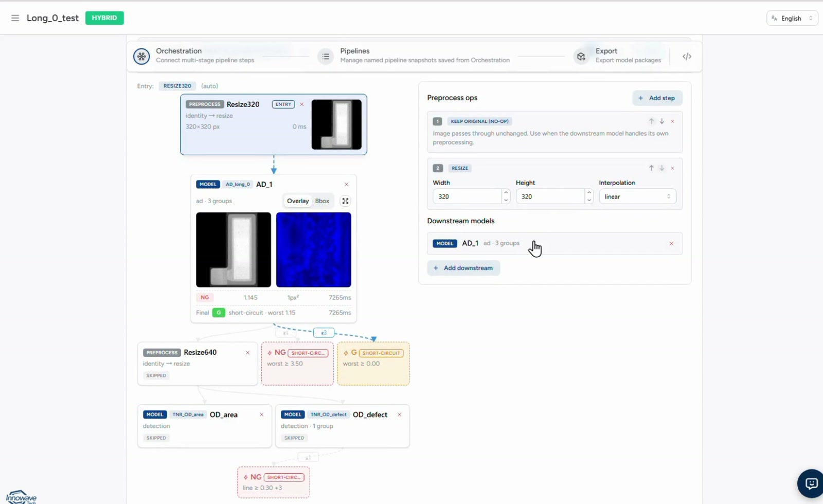The width and height of the screenshot is (823, 504).
Task: Open the English language dropdown
Action: pyautogui.click(x=792, y=18)
